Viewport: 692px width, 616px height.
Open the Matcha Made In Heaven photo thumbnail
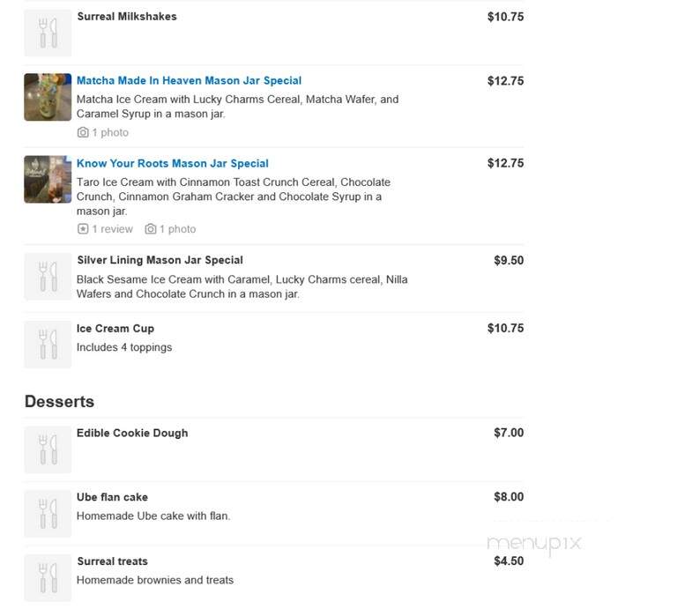tap(48, 97)
